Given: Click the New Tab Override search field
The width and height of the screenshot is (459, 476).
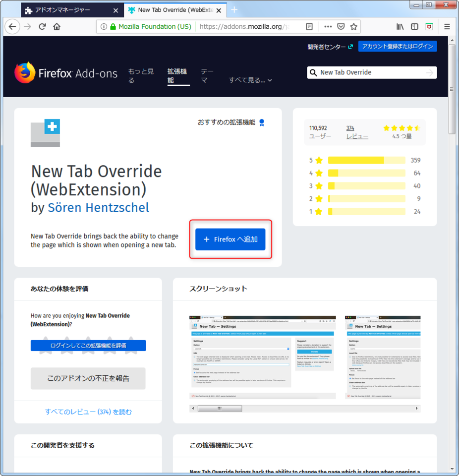Looking at the screenshot, I should pyautogui.click(x=372, y=72).
